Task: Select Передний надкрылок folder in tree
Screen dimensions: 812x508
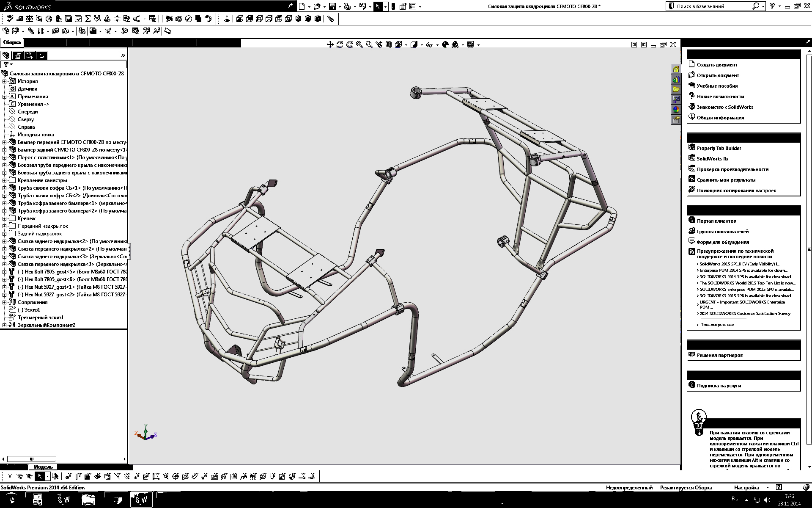Action: coord(43,226)
